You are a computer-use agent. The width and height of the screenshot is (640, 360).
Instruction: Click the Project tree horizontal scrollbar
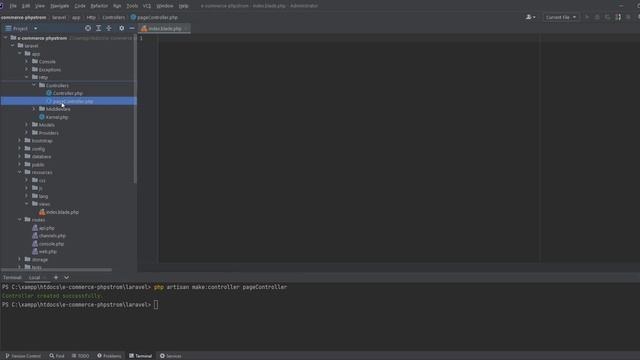[x=56, y=270]
